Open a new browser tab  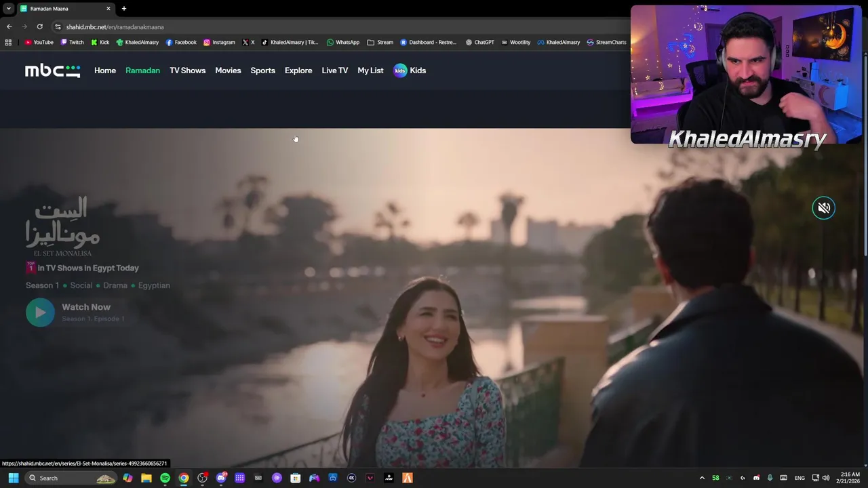click(123, 8)
